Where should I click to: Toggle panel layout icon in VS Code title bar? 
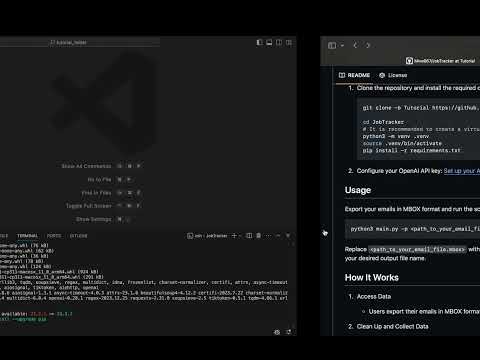coord(269,42)
